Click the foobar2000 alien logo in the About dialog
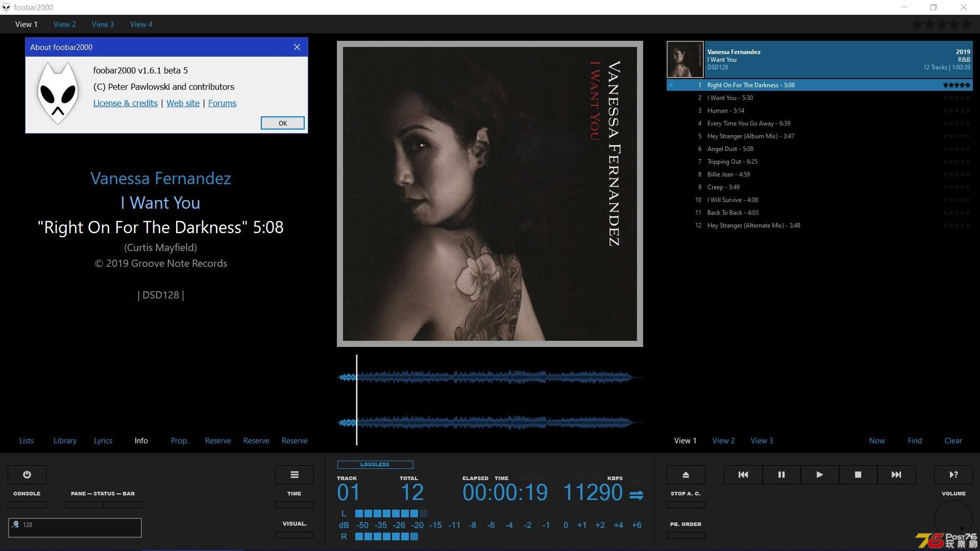This screenshot has width=980, height=551. (58, 93)
